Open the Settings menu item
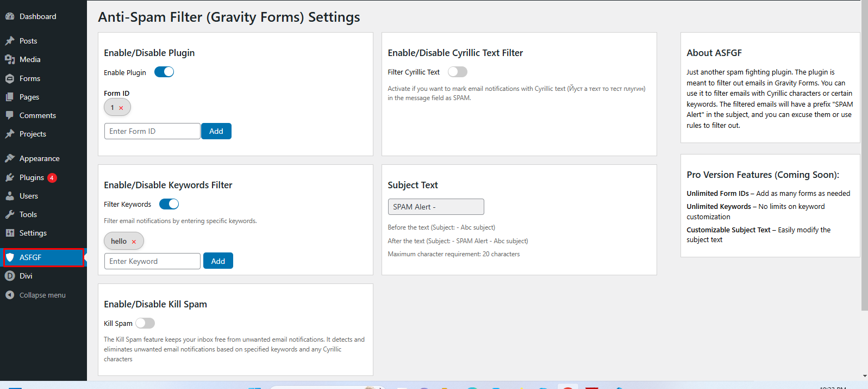 click(x=43, y=233)
